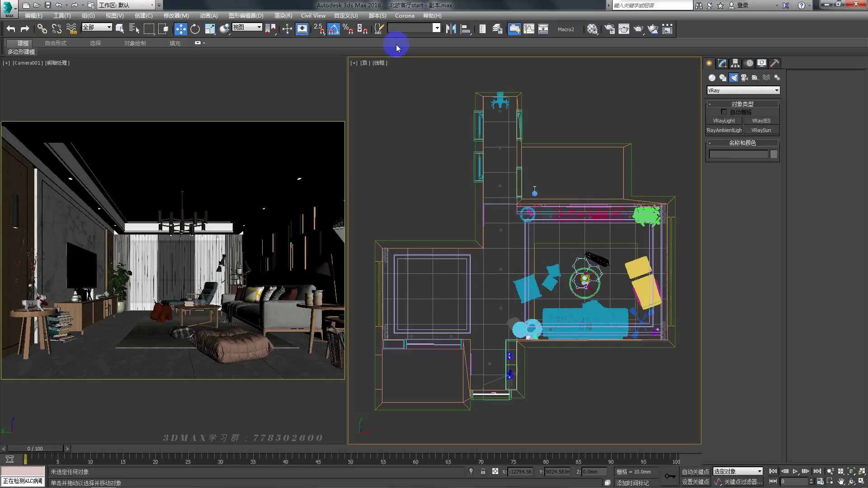
Task: Click the Redo arrow in main toolbar
Action: [x=25, y=29]
